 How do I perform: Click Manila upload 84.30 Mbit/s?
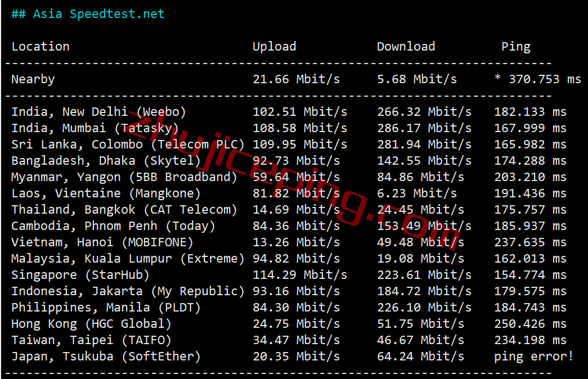click(x=296, y=308)
